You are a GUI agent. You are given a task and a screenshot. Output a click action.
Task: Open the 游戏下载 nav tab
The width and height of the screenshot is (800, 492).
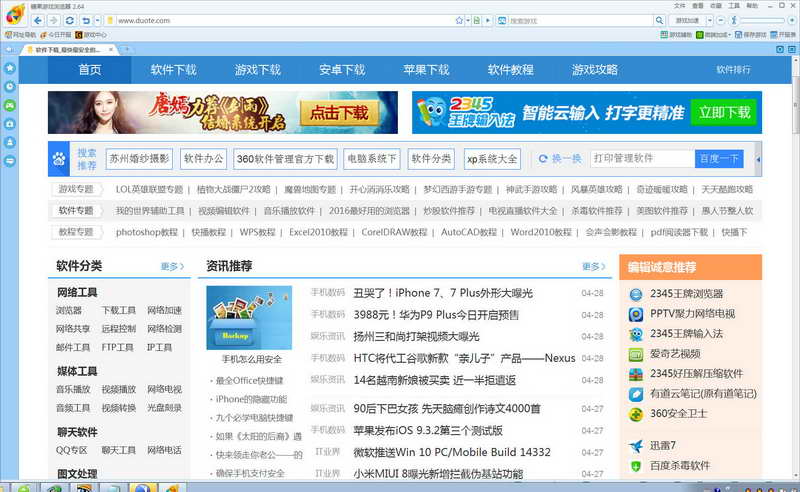pos(258,70)
